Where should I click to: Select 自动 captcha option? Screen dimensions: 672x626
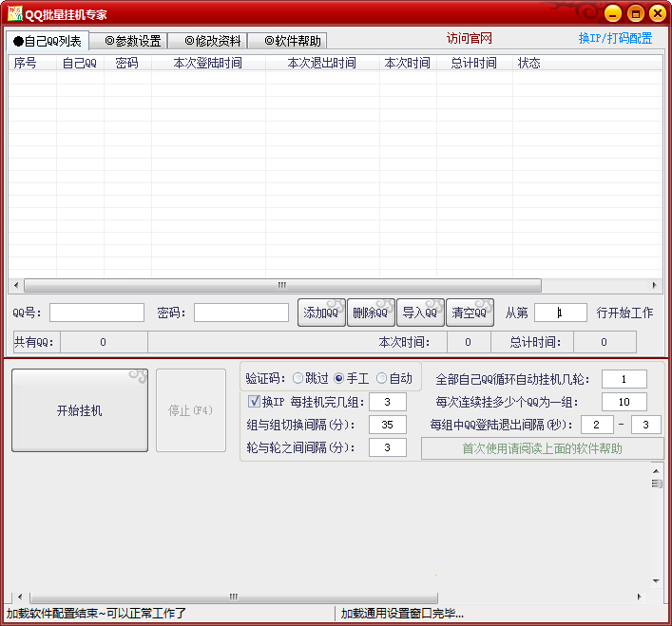(382, 378)
